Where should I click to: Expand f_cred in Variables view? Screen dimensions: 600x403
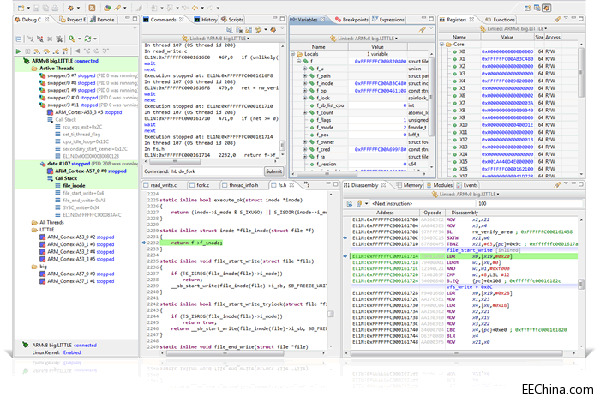pyautogui.click(x=305, y=150)
